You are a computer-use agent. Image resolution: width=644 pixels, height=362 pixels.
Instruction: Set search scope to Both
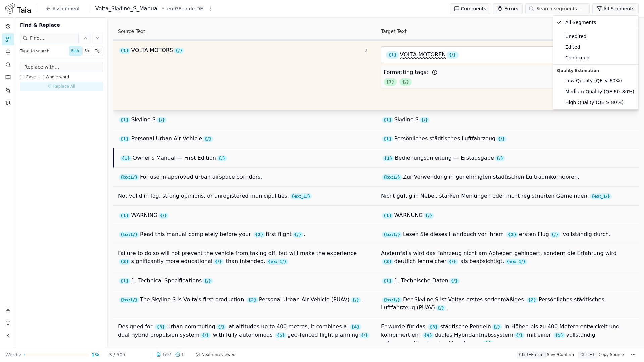[75, 51]
